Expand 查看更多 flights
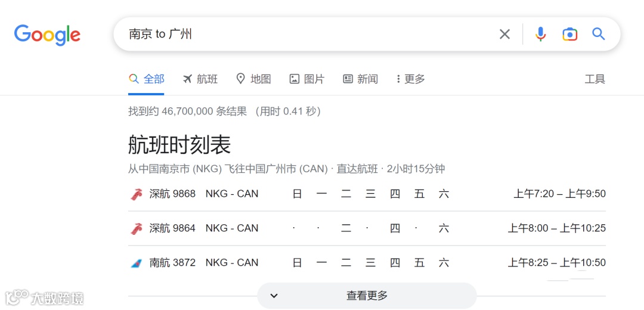The height and width of the screenshot is (310, 644). [x=367, y=295]
